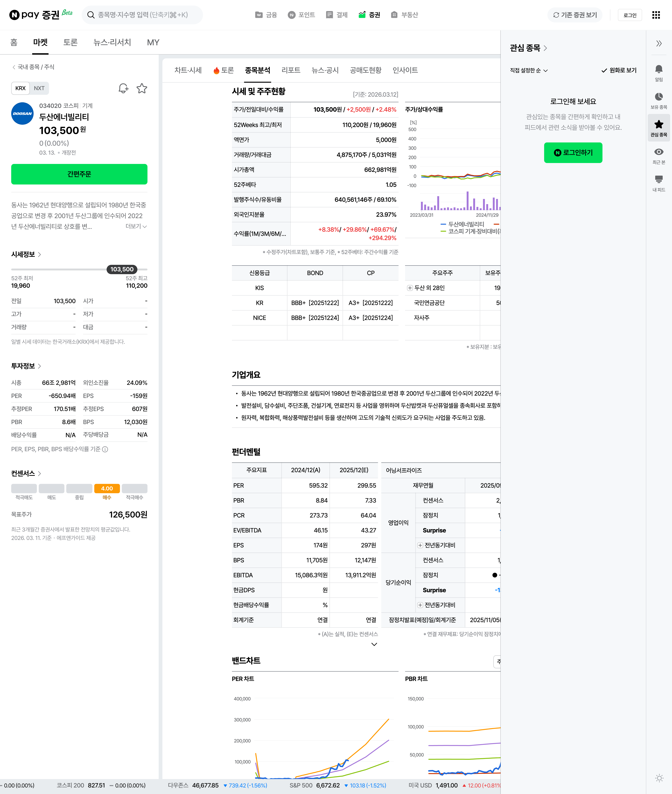Toggle 원화로 보기 checkmark option
672x794 pixels.
pyautogui.click(x=619, y=71)
